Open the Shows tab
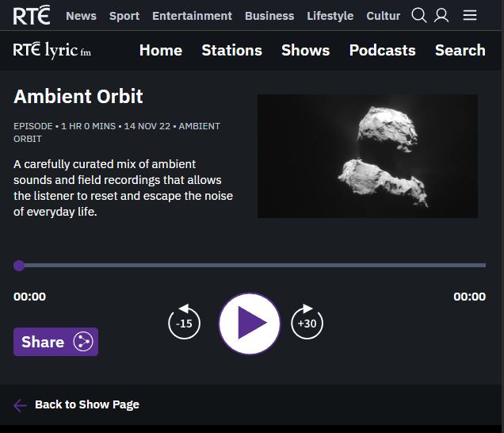The height and width of the screenshot is (433, 504). 305,50
